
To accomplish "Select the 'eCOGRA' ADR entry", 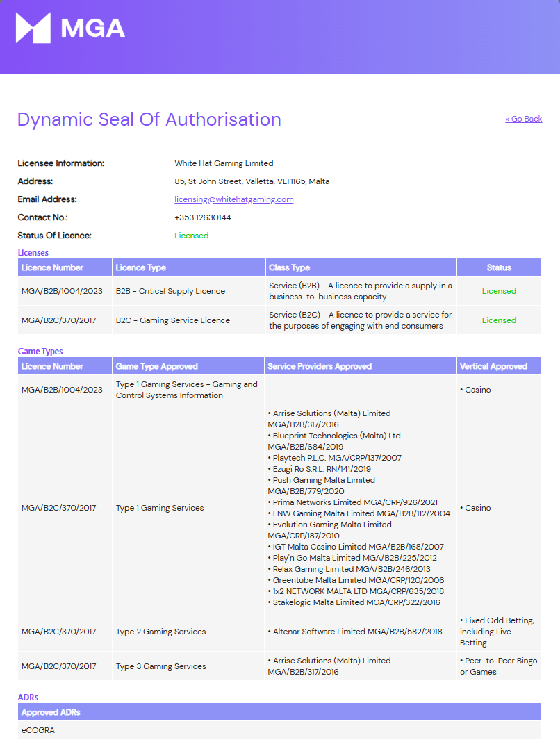I will 38,730.
